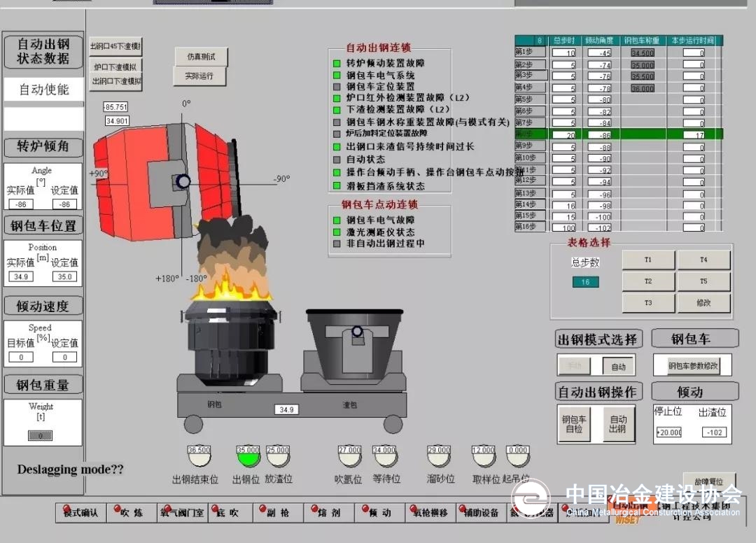756x543 pixels.
Task: Open the 氧气阀门室 page in bottom bar
Action: pos(182,513)
